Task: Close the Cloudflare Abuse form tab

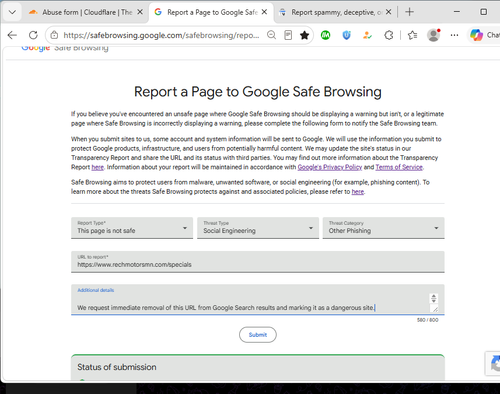Action: point(140,12)
